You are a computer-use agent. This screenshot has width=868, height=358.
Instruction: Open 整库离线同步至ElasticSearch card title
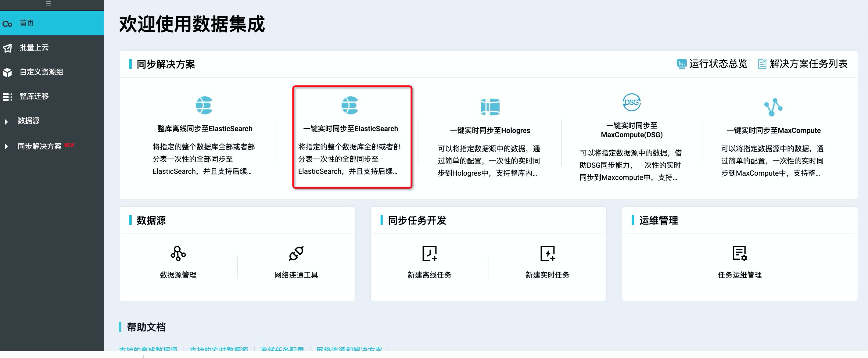tap(205, 129)
